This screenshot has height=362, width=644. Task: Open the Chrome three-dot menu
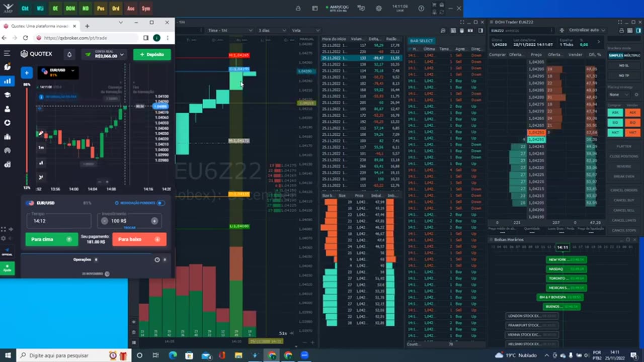[168, 38]
